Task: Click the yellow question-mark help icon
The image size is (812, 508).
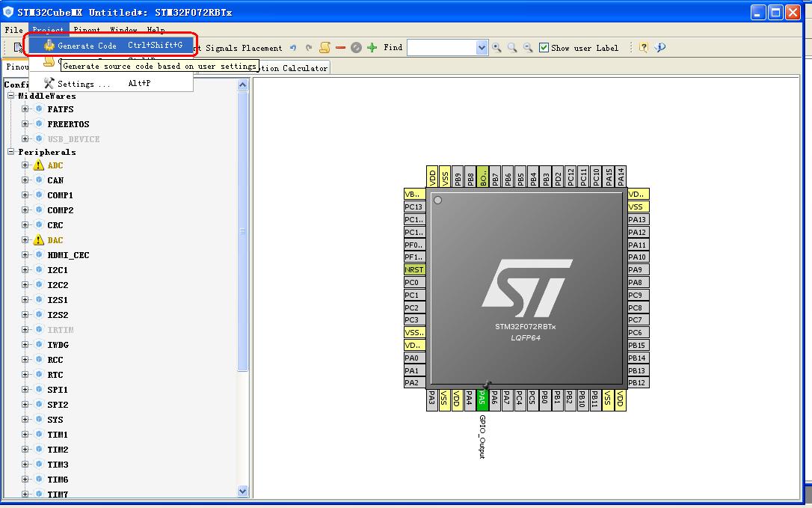Action: point(643,48)
